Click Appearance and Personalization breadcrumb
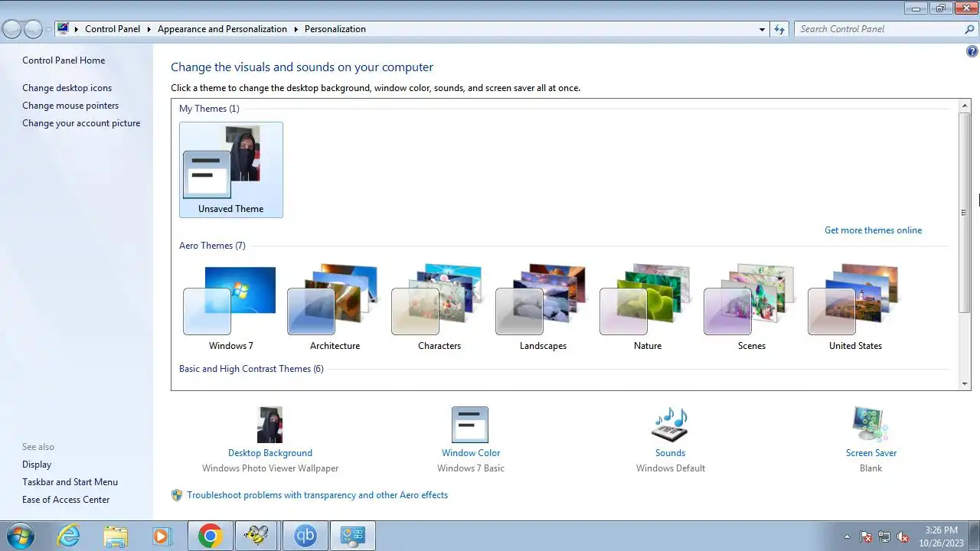The image size is (980, 551). coord(222,29)
